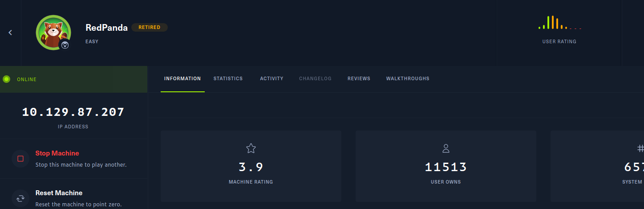Click the green online status indicator

[6, 79]
